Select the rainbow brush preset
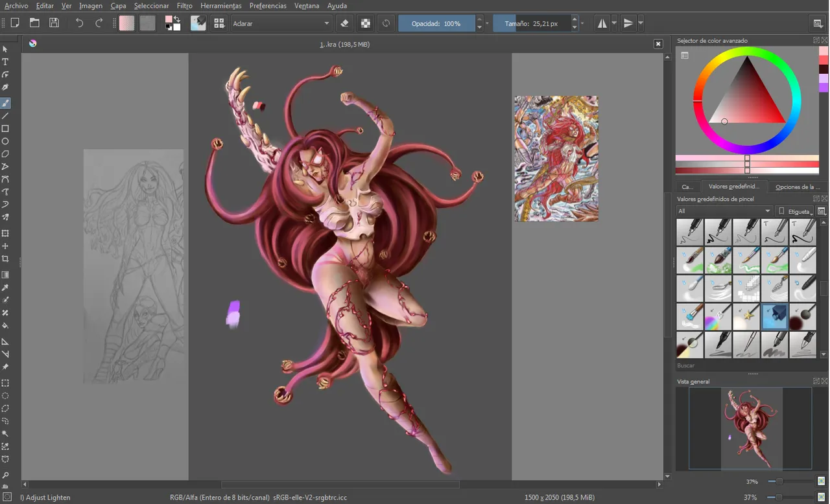 [x=718, y=317]
